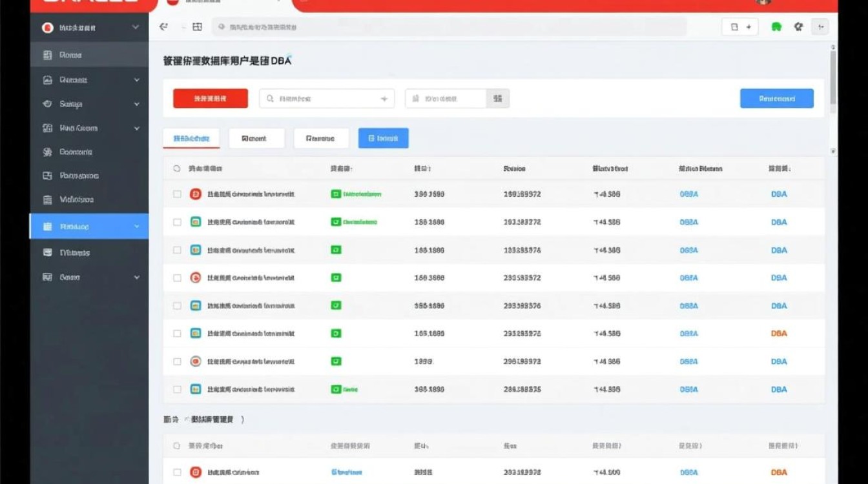Open the dropdown arrow inside the search field
Image resolution: width=868 pixels, height=484 pixels.
[x=383, y=98]
